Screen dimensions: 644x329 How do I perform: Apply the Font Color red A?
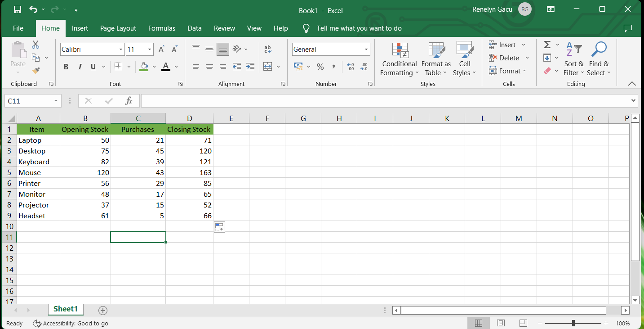166,67
